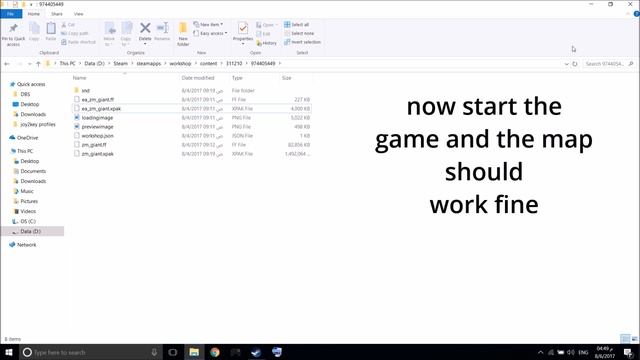Click the Cut scissors command
640x360 pixels.
coord(68,25)
